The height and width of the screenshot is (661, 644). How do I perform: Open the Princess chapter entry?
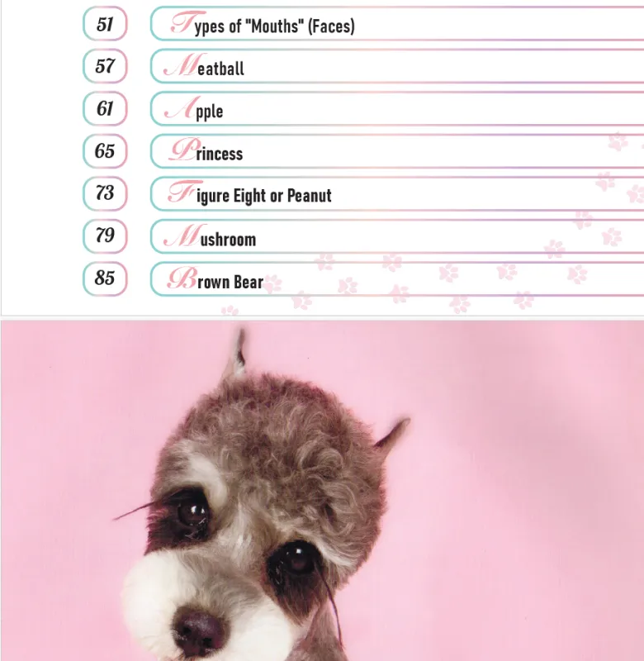click(397, 151)
